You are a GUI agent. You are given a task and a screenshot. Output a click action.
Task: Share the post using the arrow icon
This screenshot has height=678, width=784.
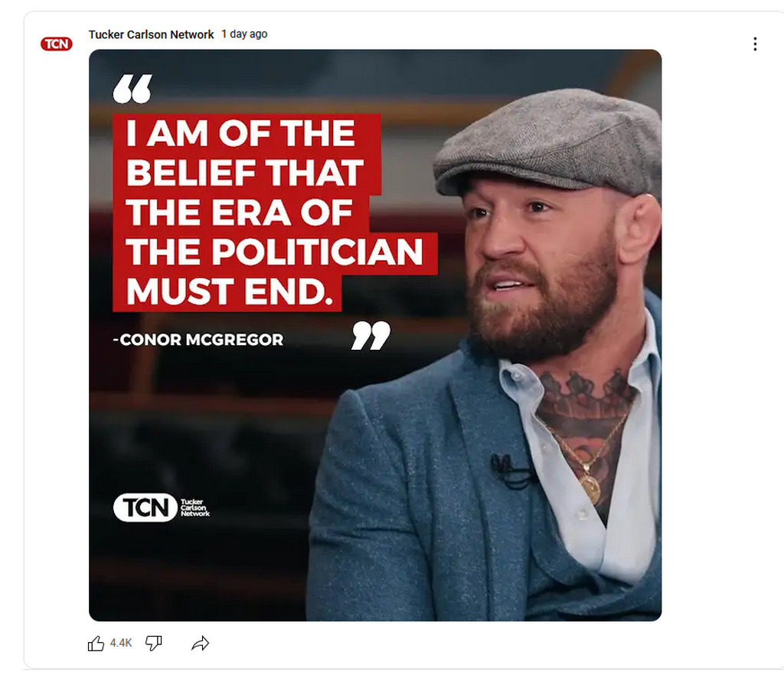pos(200,644)
